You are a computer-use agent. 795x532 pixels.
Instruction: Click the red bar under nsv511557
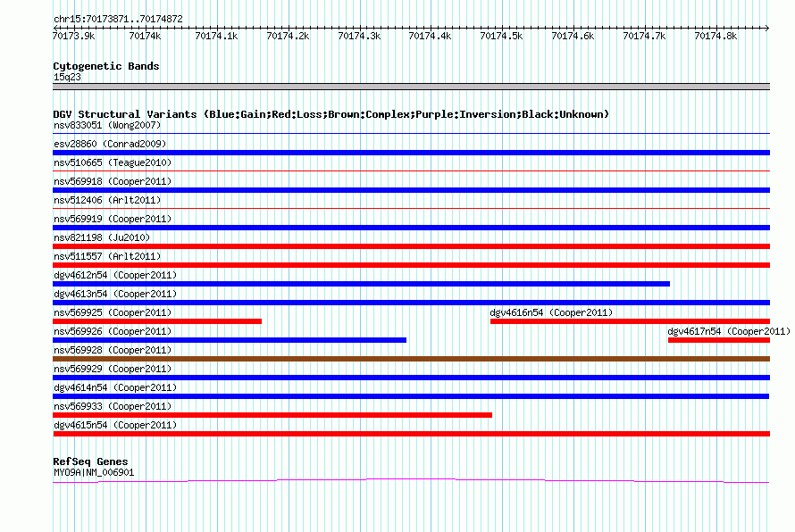(x=411, y=265)
